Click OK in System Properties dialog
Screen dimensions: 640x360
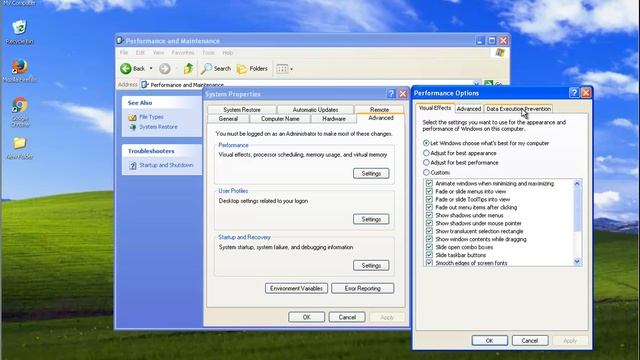(307, 317)
